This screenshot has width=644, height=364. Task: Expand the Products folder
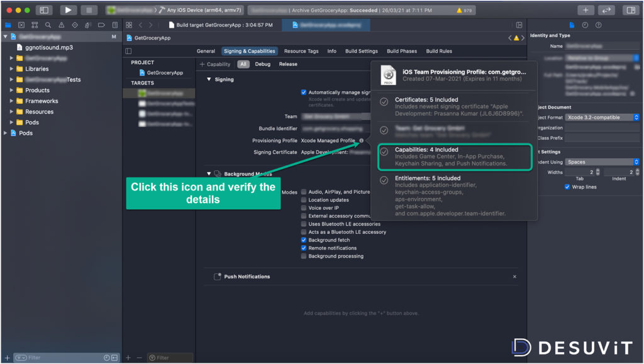11,91
